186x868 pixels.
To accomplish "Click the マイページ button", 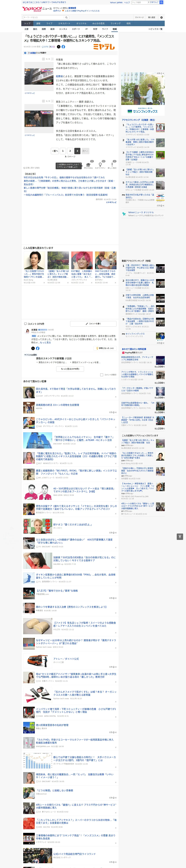I will 139,18.
